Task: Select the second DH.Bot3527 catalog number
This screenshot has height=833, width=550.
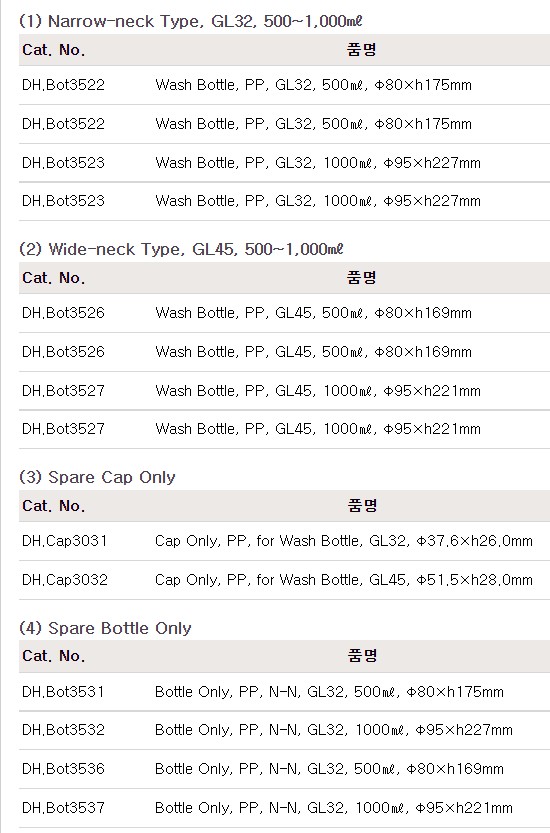Action: tap(63, 429)
